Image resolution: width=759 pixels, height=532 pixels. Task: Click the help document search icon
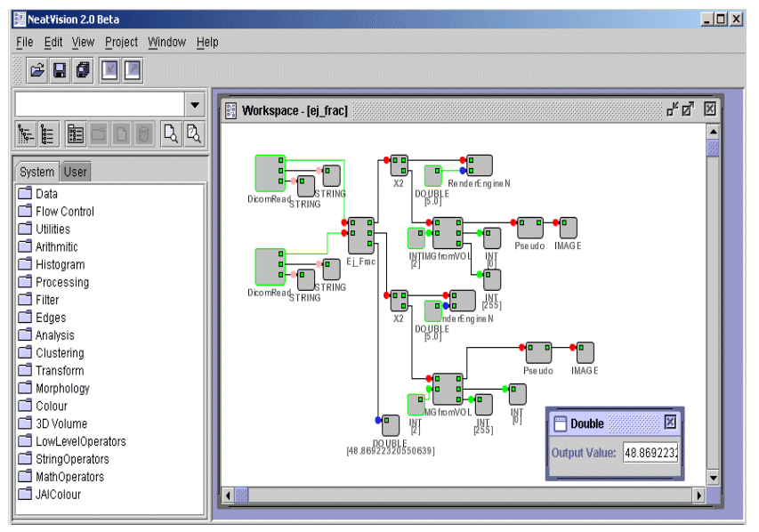[191, 134]
